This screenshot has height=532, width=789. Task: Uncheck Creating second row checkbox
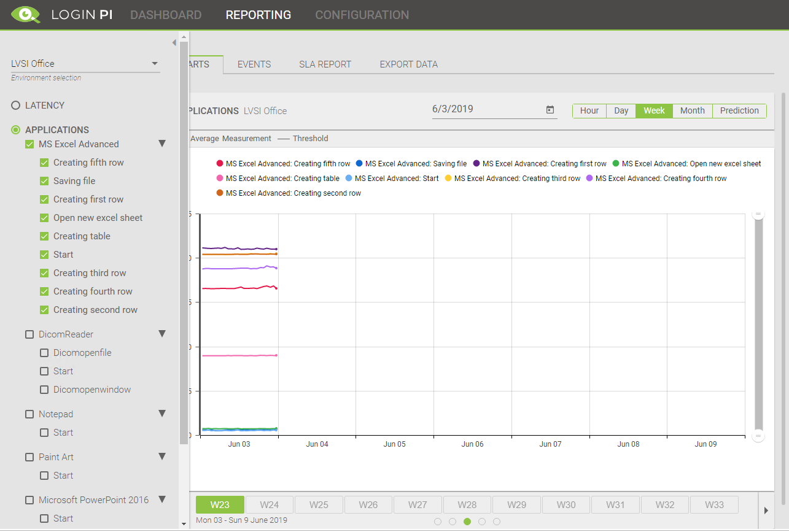(44, 310)
